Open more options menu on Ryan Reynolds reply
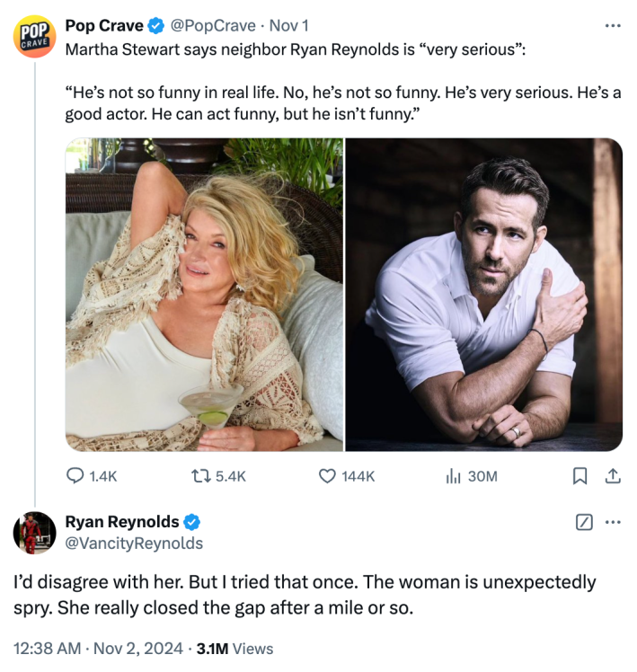Image resolution: width=637 pixels, height=672 pixels. point(614,522)
